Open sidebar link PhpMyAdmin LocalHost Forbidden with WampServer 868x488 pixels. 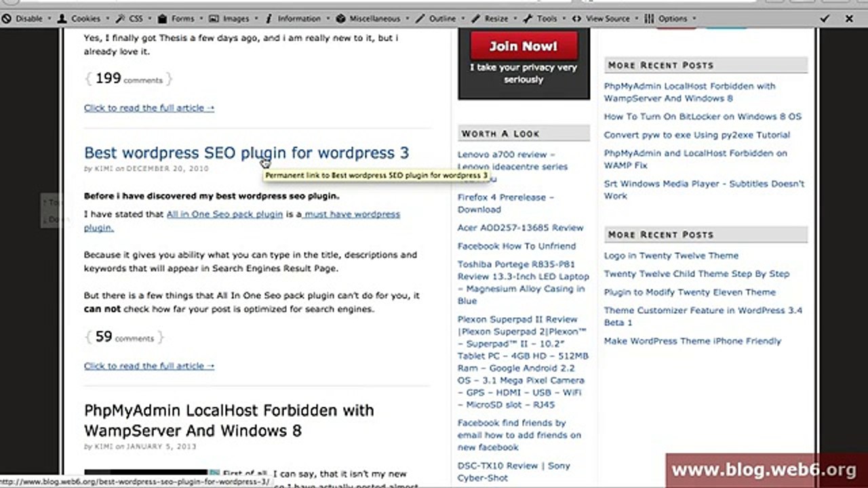pos(690,92)
